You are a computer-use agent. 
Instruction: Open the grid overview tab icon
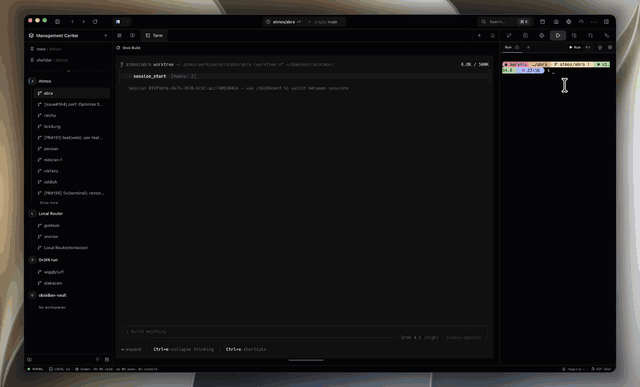120,36
